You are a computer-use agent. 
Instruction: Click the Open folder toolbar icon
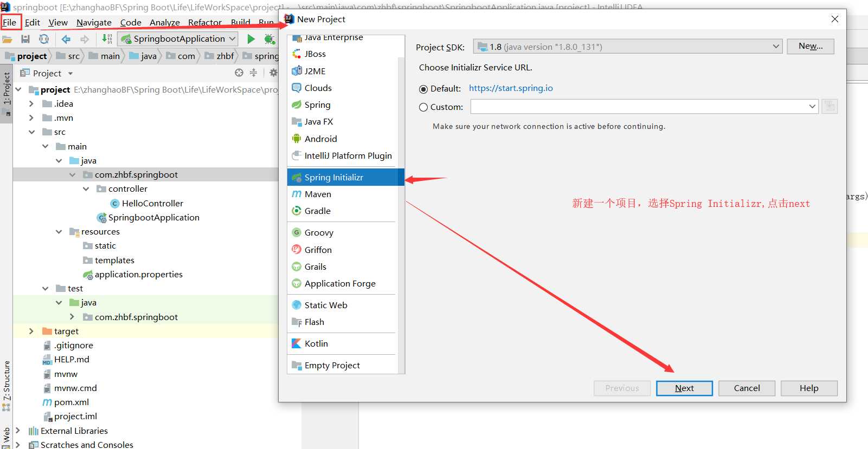[x=7, y=39]
